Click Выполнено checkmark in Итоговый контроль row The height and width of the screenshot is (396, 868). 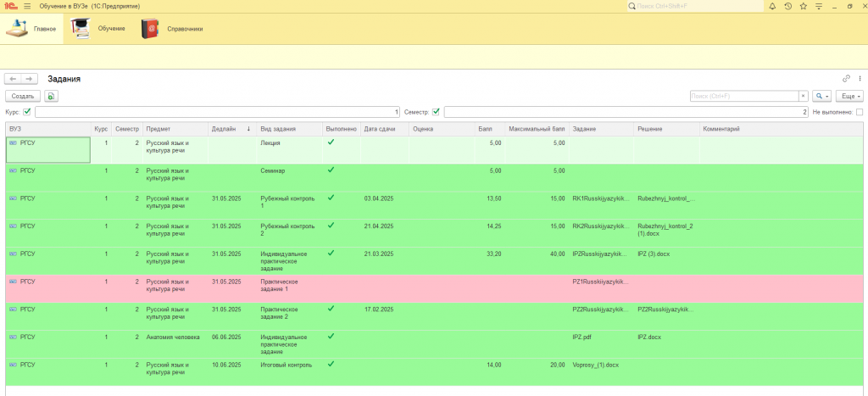331,364
